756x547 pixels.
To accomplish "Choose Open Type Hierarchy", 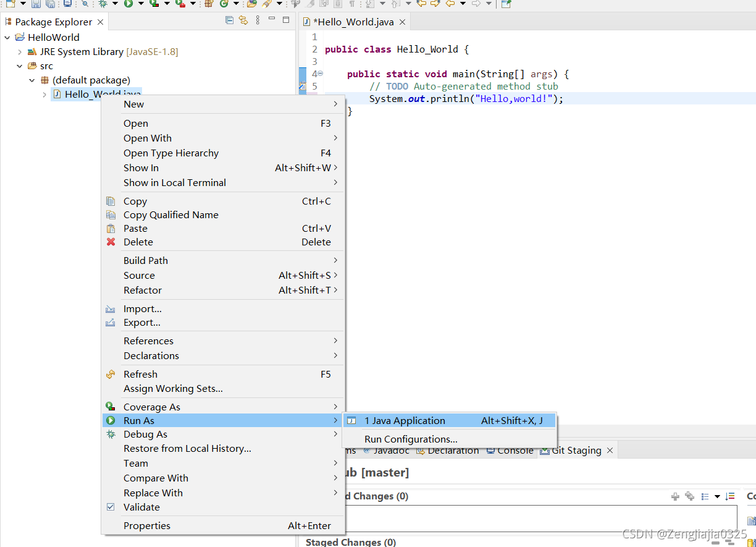I will pyautogui.click(x=223, y=153).
